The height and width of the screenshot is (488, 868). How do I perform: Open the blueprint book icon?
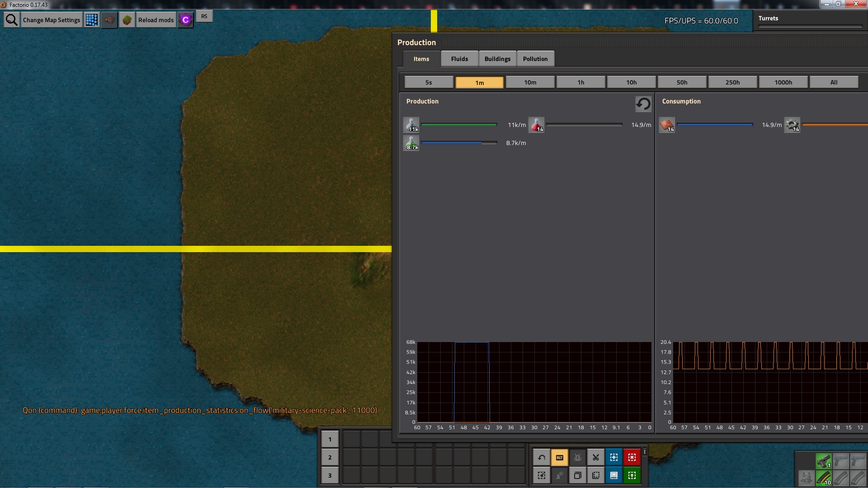[614, 475]
